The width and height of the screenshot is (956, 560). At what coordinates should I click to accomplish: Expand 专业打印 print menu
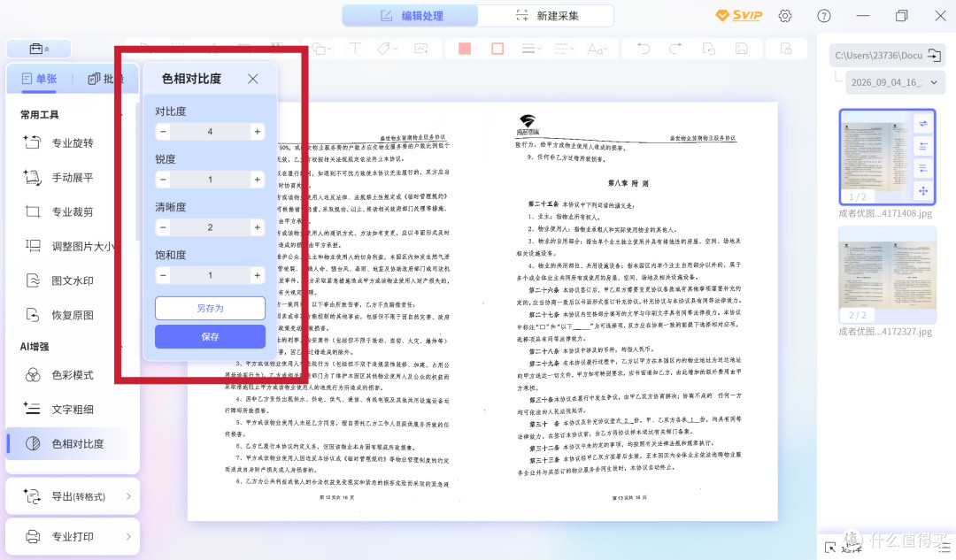[x=73, y=536]
